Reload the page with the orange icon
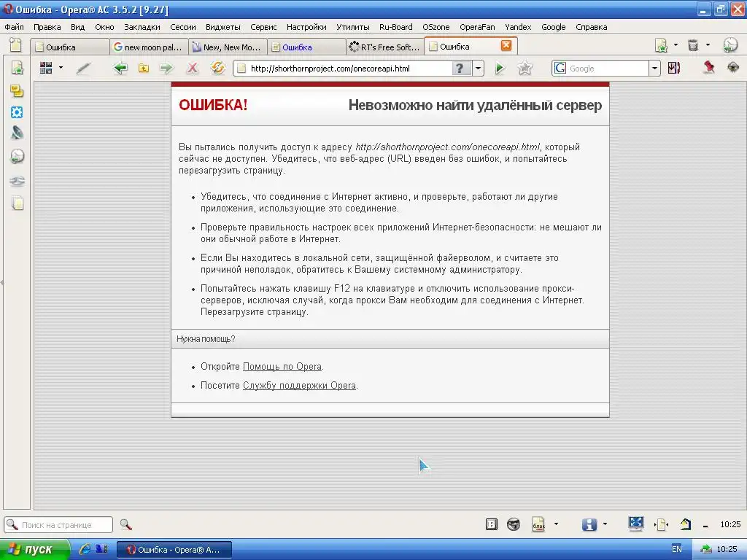 pos(217,68)
